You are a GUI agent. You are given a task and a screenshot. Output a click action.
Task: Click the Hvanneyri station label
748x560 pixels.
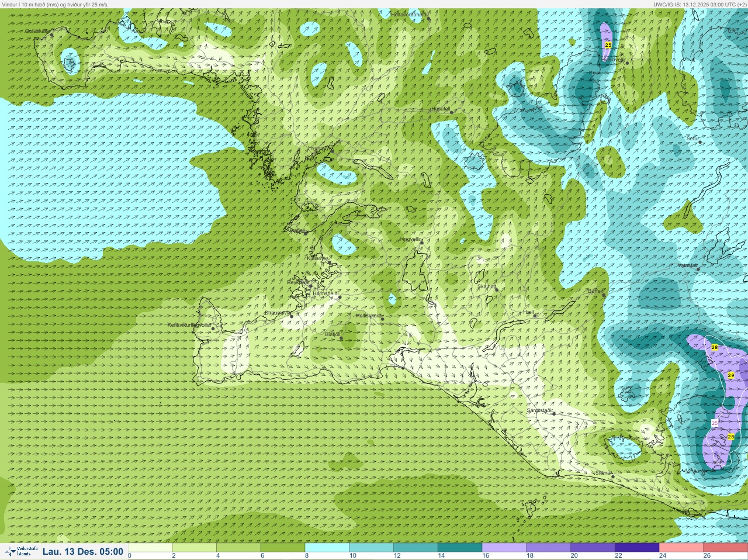(x=319, y=148)
